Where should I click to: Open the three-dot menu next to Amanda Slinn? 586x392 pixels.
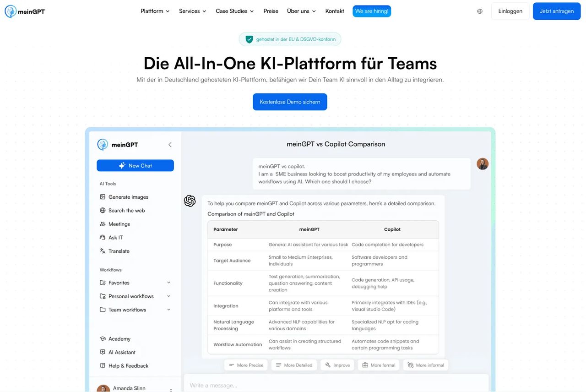[x=171, y=390]
